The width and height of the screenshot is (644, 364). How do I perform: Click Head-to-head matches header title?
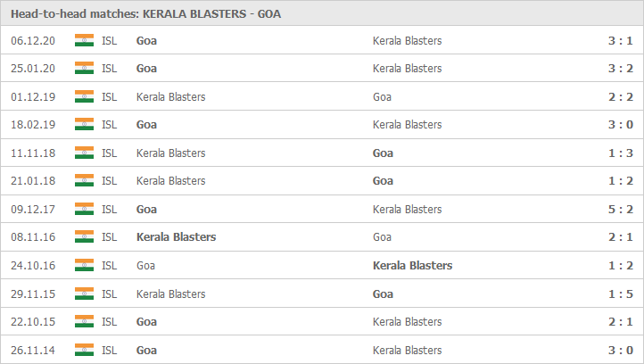pos(145,14)
